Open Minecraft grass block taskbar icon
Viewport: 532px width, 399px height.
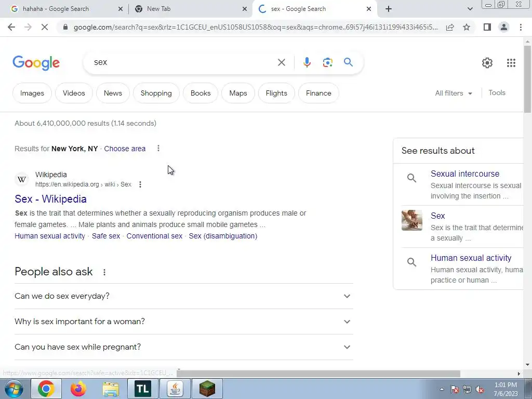coord(207,389)
